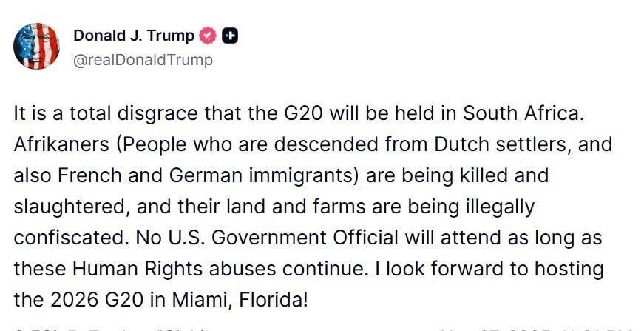
Task: Open the Donald J. Trump display name
Action: [x=134, y=36]
